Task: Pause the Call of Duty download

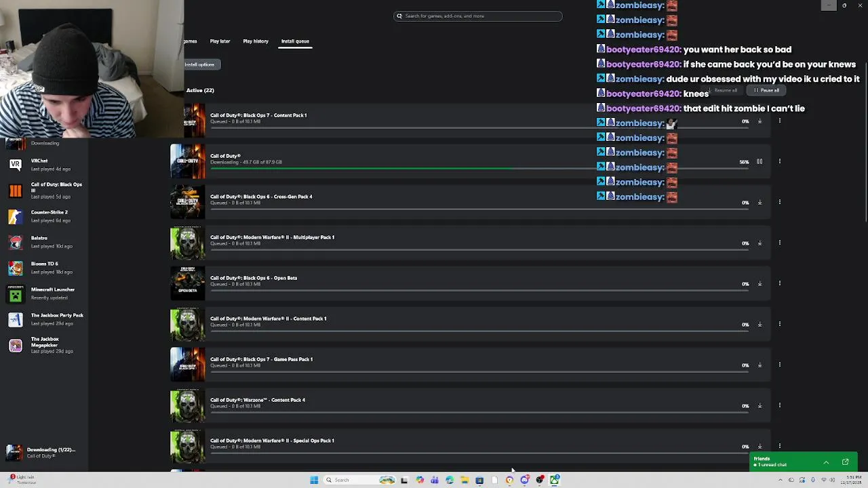Action: click(759, 161)
